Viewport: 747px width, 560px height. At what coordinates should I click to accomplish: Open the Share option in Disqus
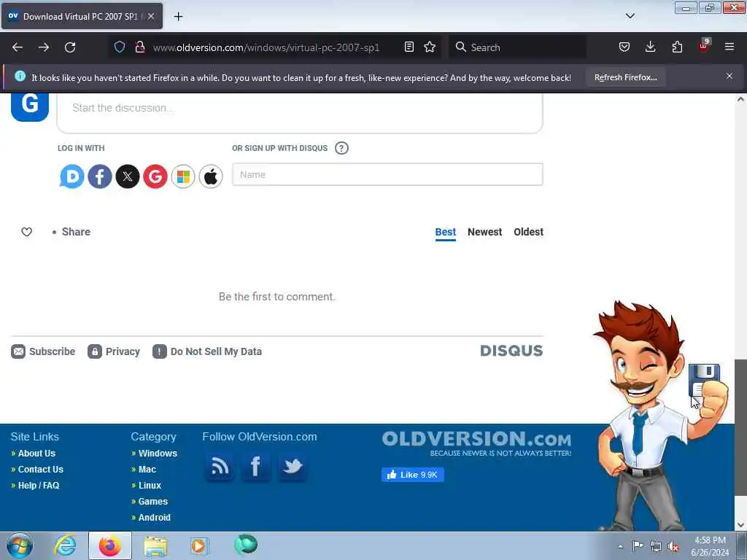pos(76,232)
